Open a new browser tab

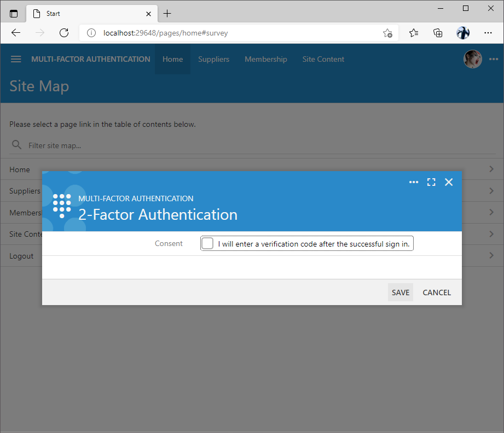(167, 14)
